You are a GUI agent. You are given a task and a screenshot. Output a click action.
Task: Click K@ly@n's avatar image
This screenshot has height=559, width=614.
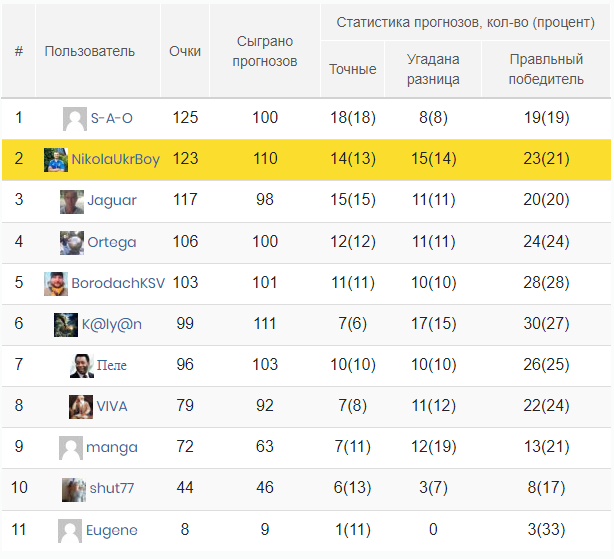66,325
